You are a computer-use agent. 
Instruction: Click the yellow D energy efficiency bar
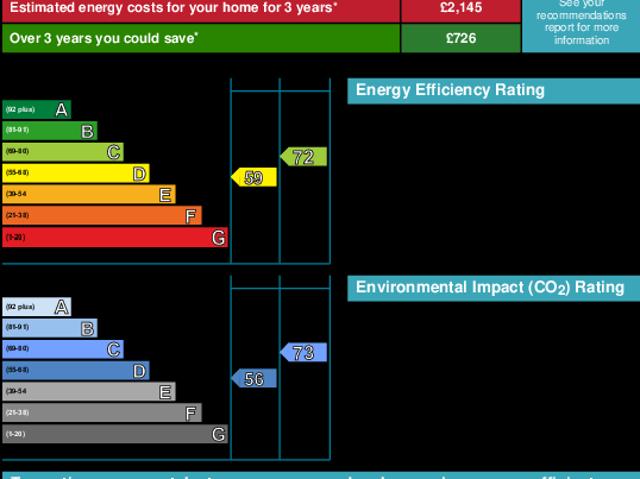tap(75, 174)
